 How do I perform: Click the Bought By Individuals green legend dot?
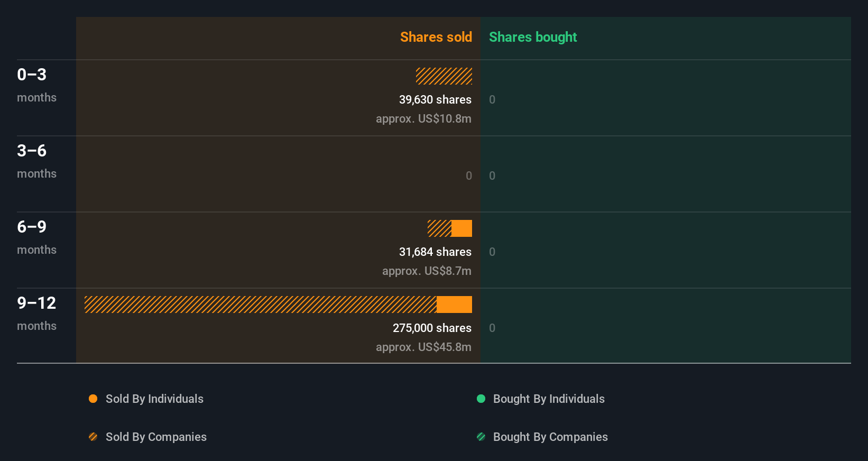(x=481, y=399)
